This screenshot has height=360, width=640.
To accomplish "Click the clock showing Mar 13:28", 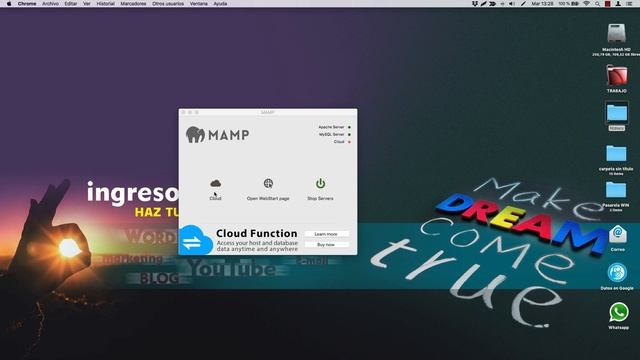I will pyautogui.click(x=542, y=4).
